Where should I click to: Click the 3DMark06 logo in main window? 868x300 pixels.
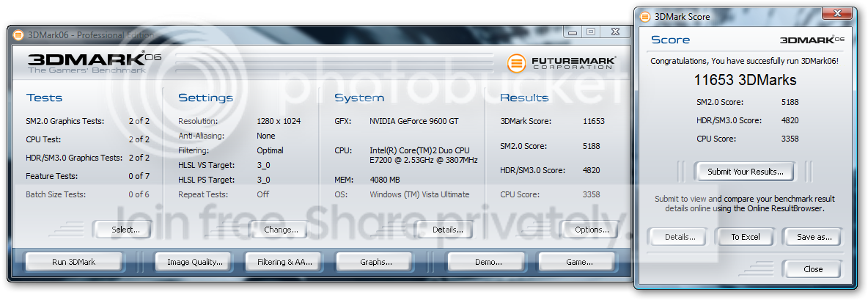[x=94, y=59]
